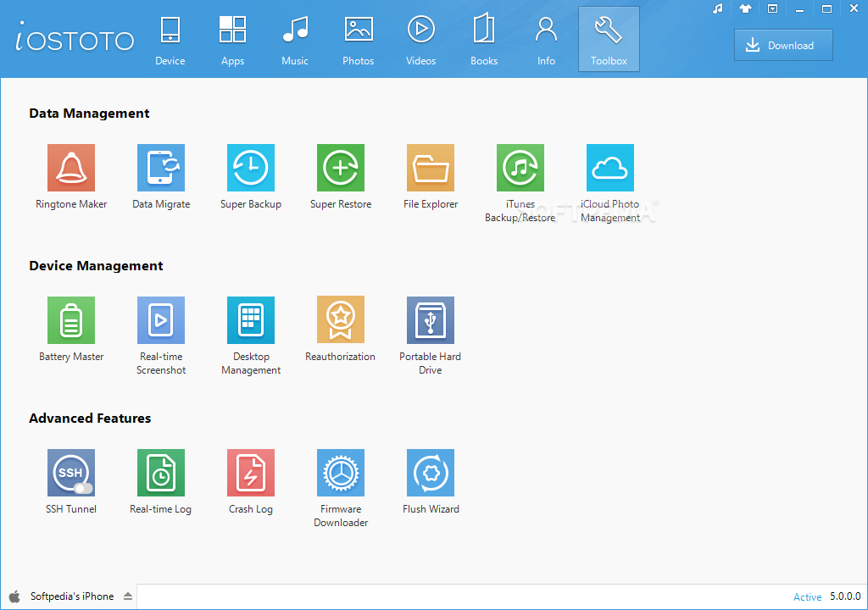Open the Info tab

coord(546,40)
